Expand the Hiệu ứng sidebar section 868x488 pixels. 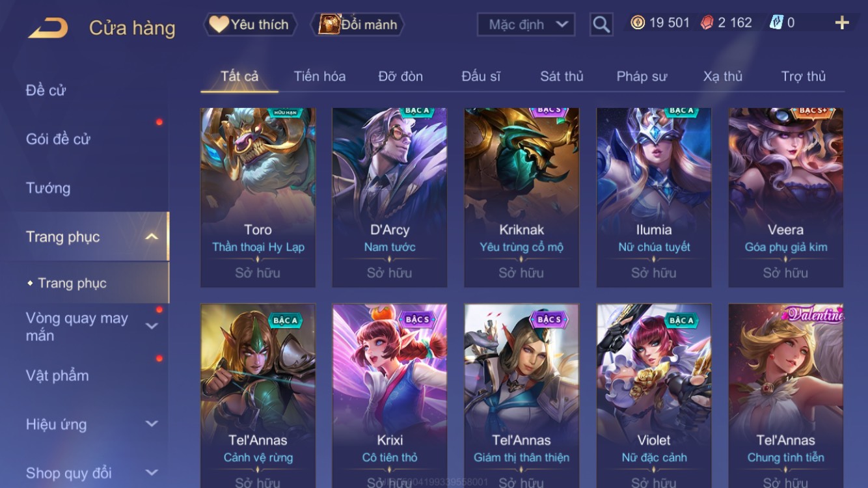click(x=152, y=424)
